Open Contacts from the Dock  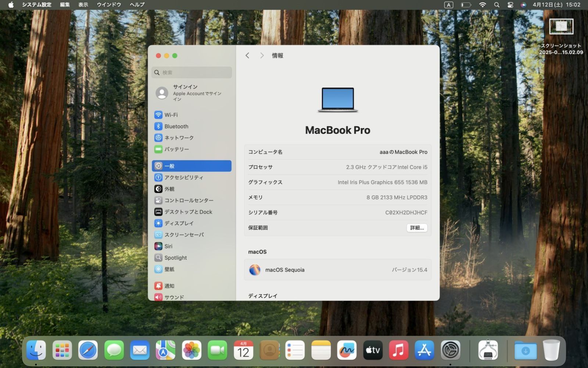pyautogui.click(x=269, y=350)
